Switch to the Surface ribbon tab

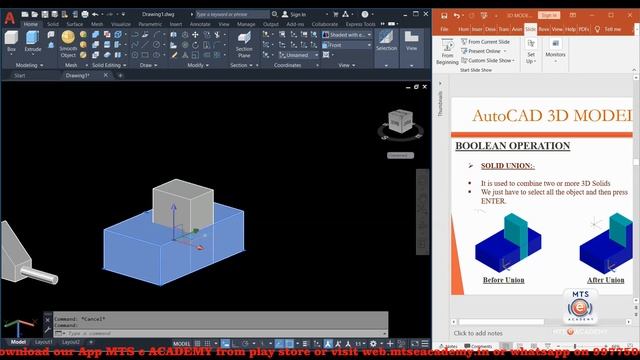tap(75, 24)
